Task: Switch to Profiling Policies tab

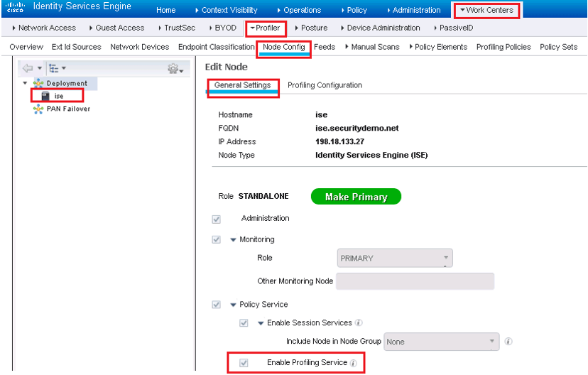Action: (x=503, y=48)
